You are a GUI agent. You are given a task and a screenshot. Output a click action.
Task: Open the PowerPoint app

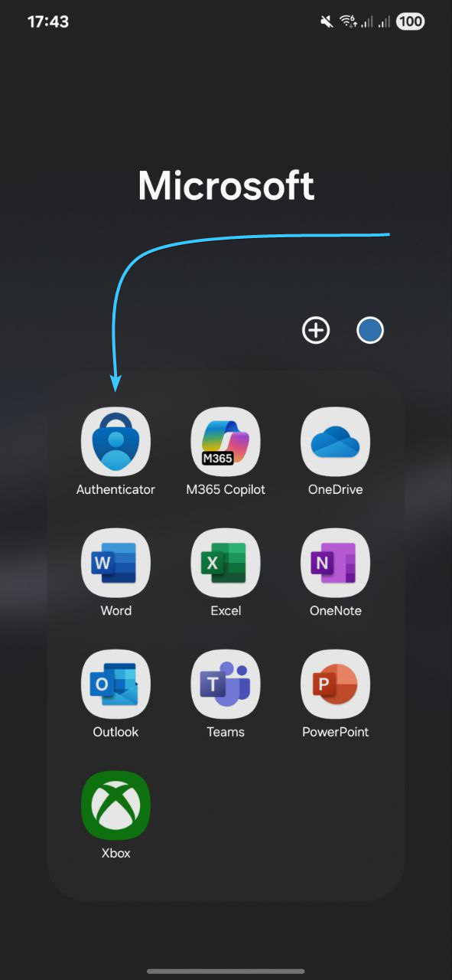[x=336, y=684]
